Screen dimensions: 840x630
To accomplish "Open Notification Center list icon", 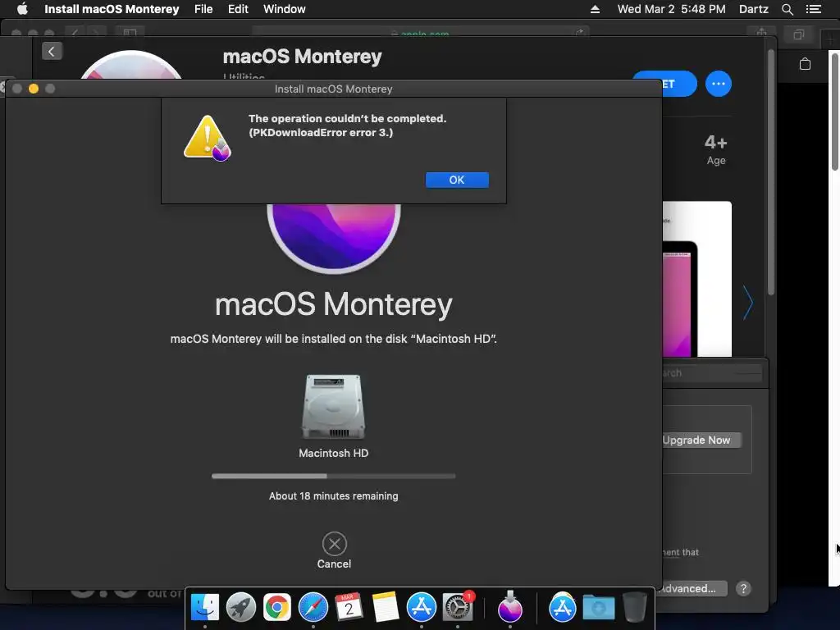I will coord(813,9).
